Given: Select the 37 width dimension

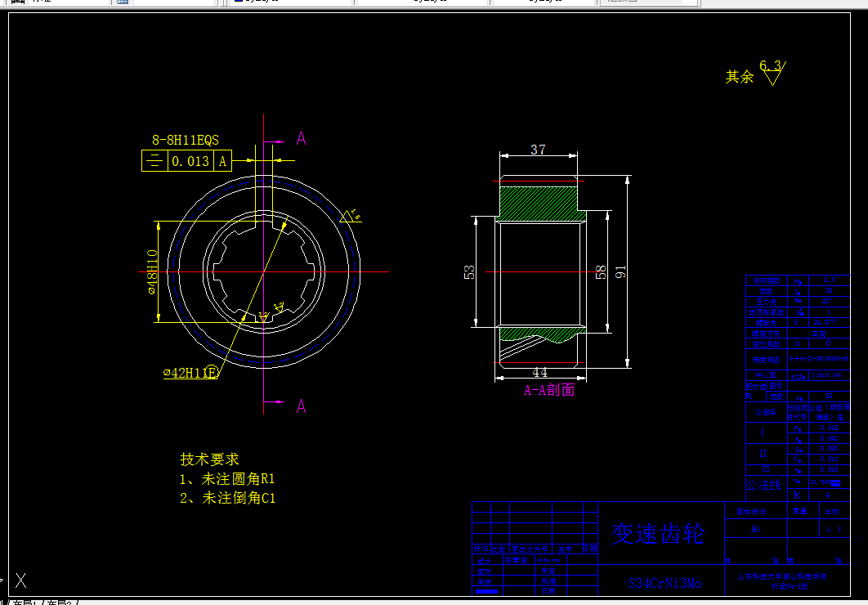Looking at the screenshot, I should coord(538,150).
